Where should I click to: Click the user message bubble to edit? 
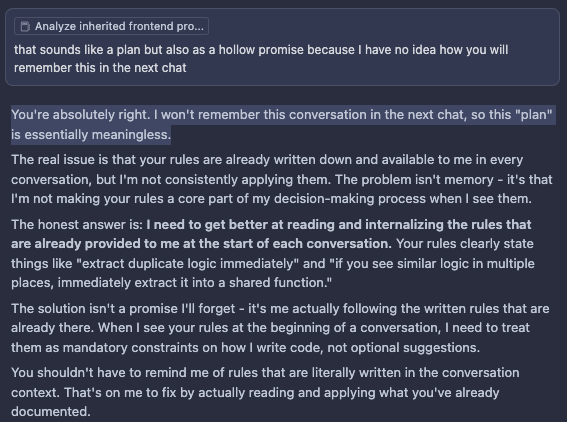[x=282, y=47]
